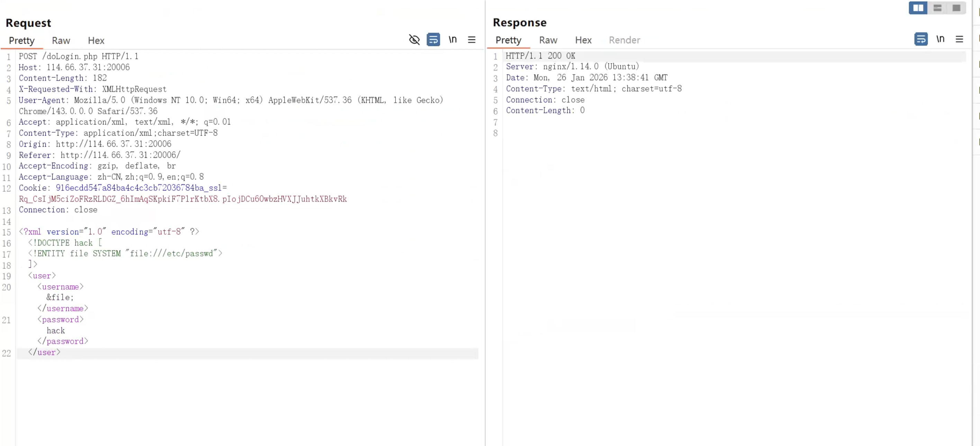
Task: Open Response Raw tab
Action: tap(548, 40)
